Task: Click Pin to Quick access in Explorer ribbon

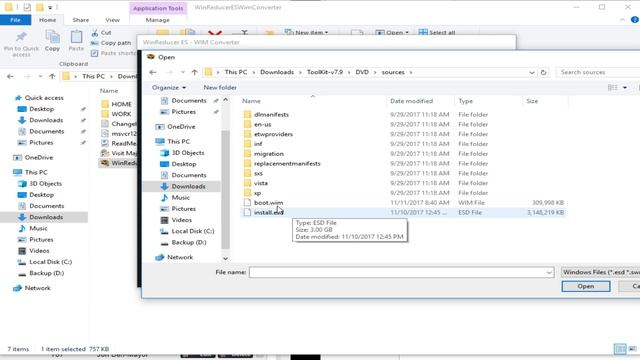Action: point(21,44)
